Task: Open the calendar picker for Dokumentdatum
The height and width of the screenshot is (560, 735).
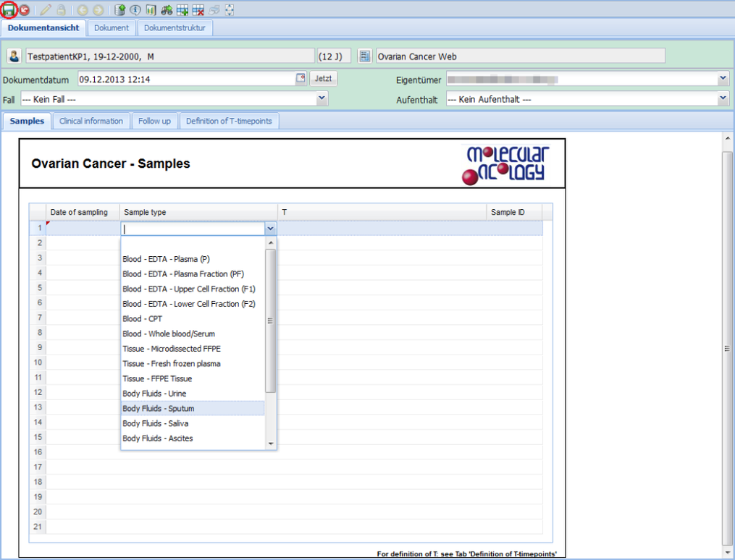Action: (301, 79)
